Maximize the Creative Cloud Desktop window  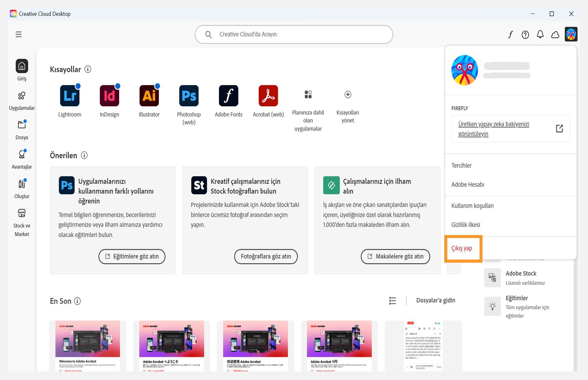click(552, 14)
